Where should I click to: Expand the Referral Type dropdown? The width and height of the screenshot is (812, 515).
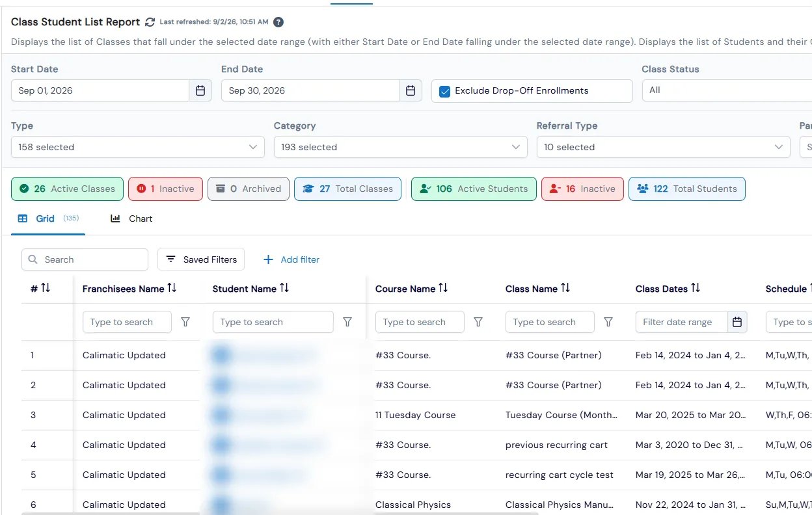coord(664,147)
